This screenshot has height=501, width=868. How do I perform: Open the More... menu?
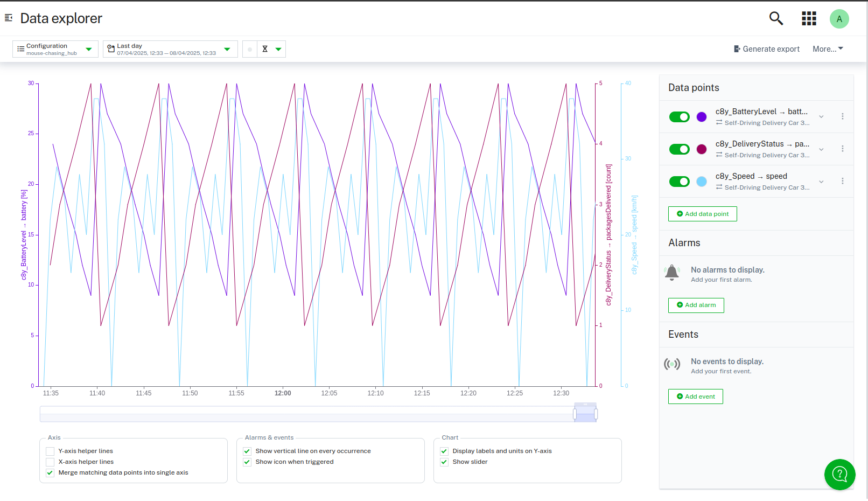tap(828, 49)
